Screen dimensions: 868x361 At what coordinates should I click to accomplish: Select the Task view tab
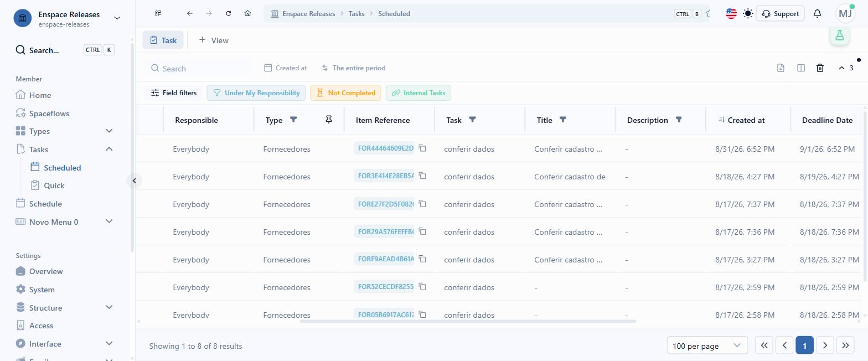coord(163,40)
